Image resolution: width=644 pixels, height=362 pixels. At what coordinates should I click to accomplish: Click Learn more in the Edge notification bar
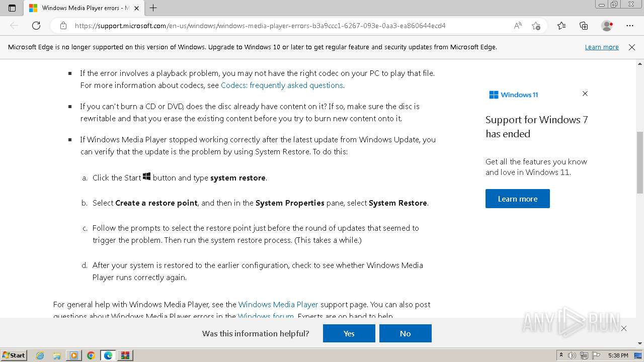pos(602,47)
